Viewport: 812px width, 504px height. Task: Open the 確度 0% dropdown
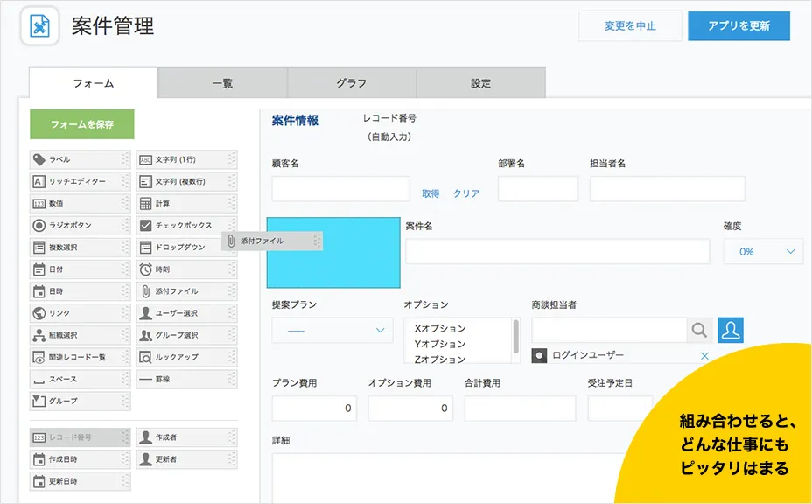point(762,251)
